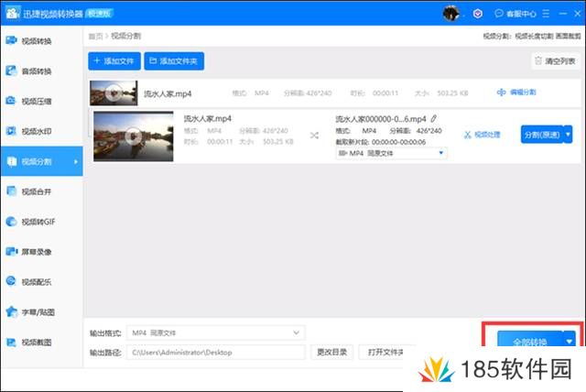Click 清空列表 to clear the list
Viewport: 586px width, 392px height.
click(555, 61)
